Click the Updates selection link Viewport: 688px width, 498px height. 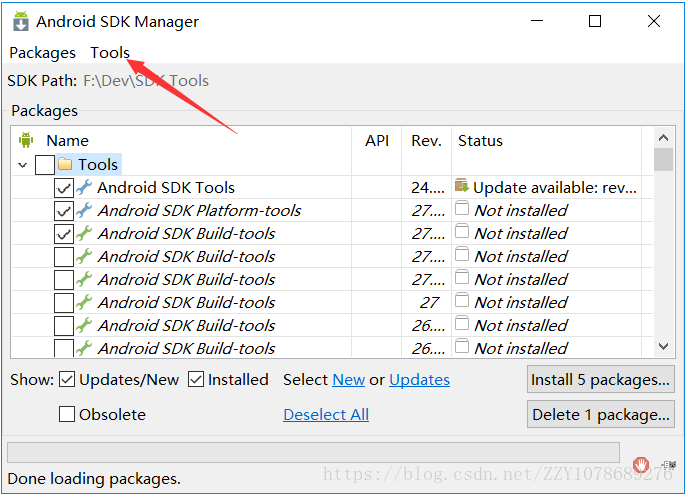(x=419, y=380)
